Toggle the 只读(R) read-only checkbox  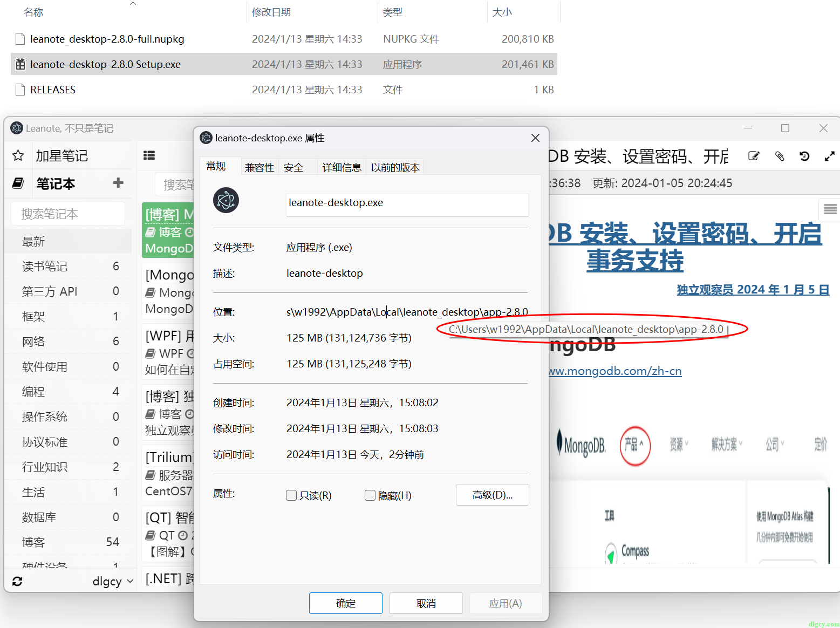291,495
